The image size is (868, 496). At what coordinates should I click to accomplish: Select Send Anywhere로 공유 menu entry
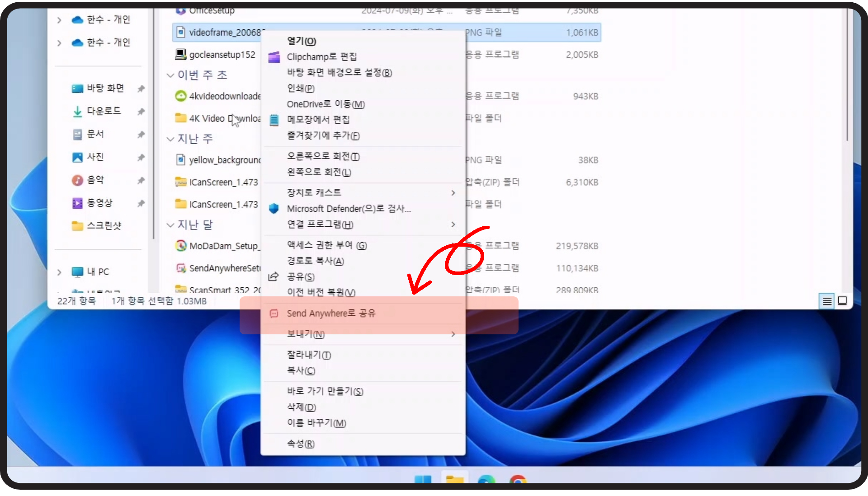point(331,314)
